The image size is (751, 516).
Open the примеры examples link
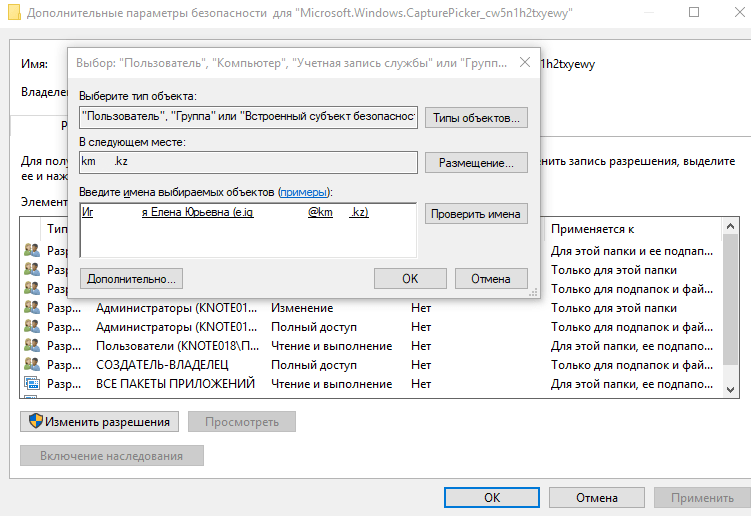click(303, 192)
